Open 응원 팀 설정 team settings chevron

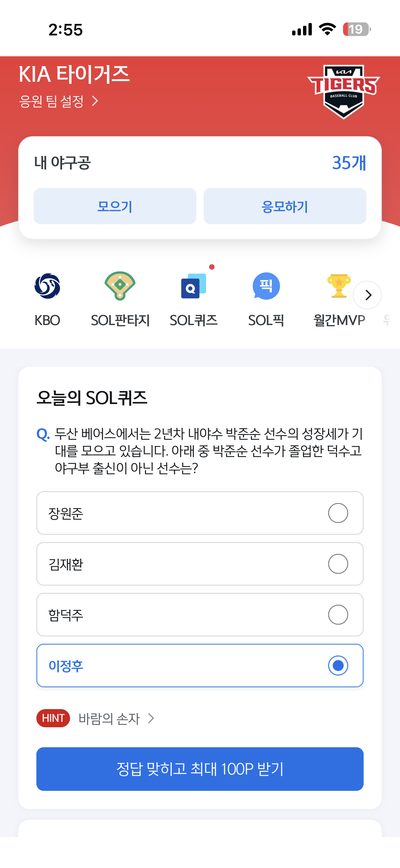click(95, 101)
